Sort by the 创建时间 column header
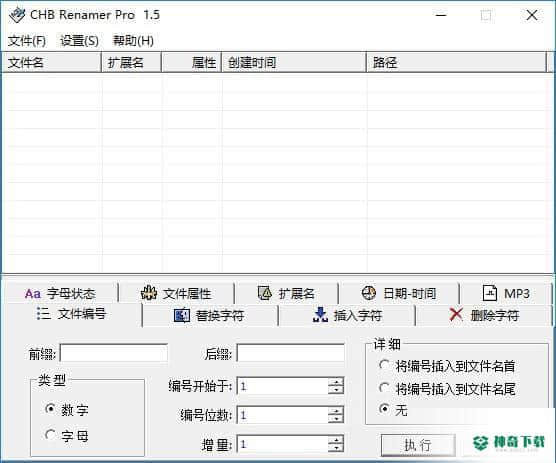This screenshot has height=463, width=556. (294, 63)
